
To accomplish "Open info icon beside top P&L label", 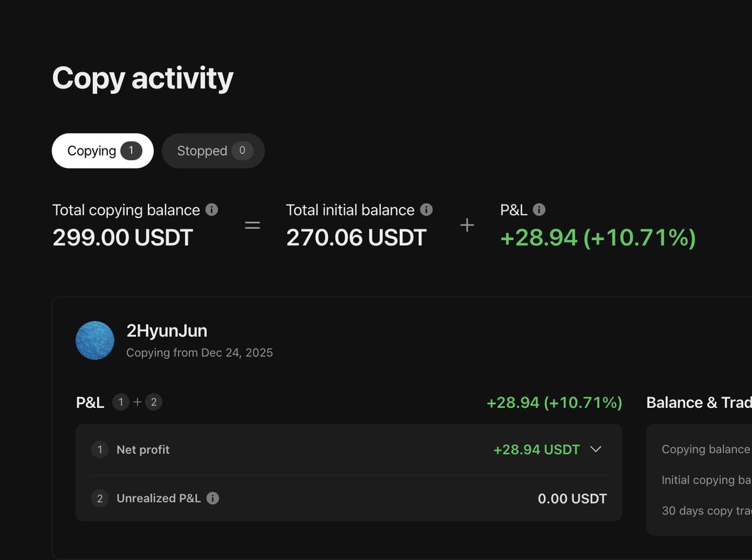I will pos(539,210).
